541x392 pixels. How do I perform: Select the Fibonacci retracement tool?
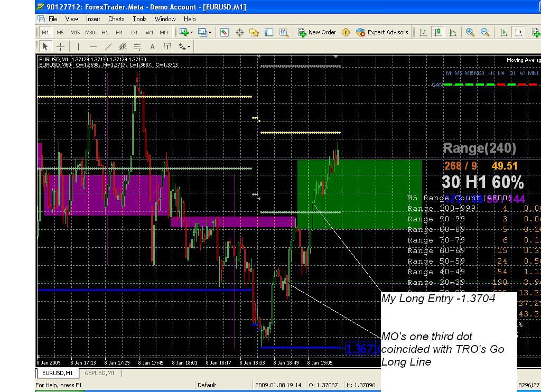point(137,46)
